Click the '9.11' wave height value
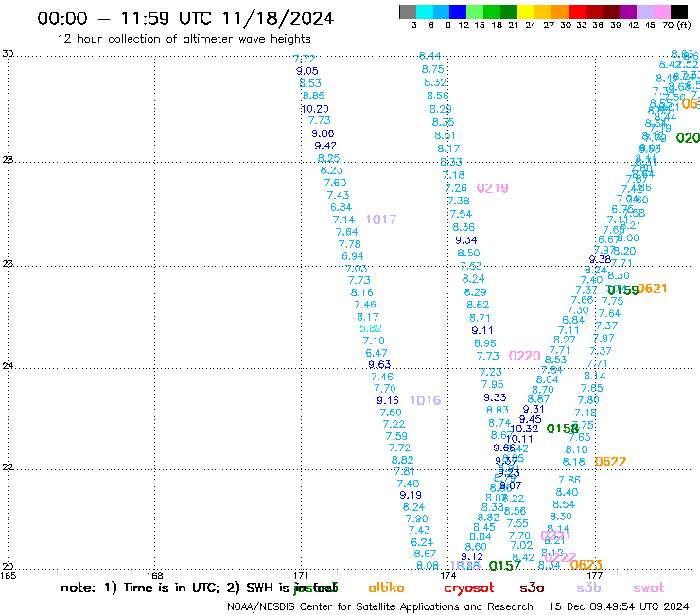The height and width of the screenshot is (615, 700). click(x=482, y=330)
